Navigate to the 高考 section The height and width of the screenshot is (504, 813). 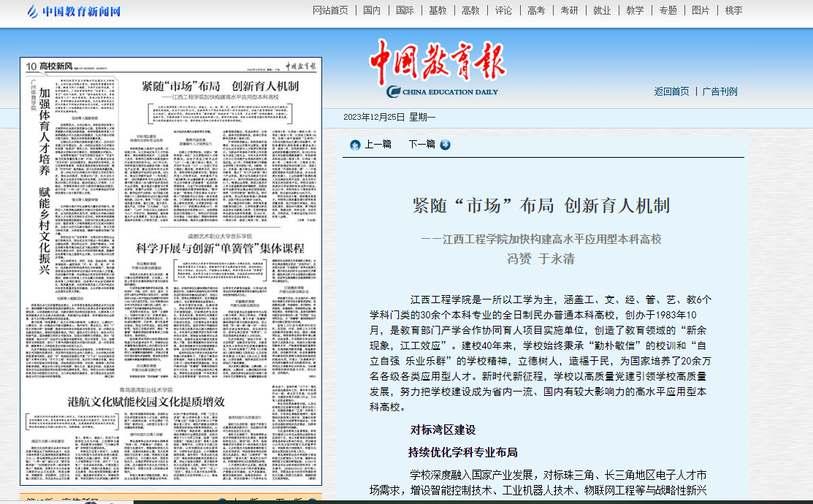click(536, 10)
